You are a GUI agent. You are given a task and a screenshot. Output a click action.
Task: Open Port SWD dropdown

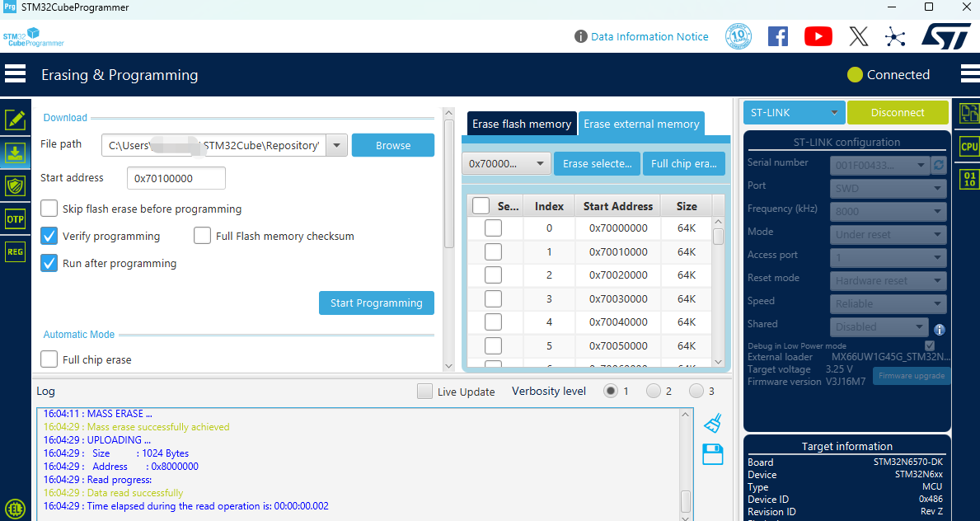point(888,188)
